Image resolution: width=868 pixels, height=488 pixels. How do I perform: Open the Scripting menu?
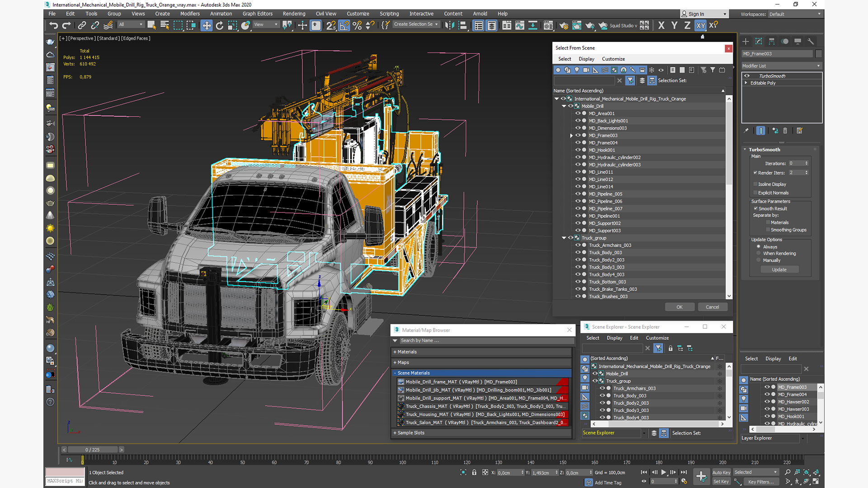tap(389, 14)
